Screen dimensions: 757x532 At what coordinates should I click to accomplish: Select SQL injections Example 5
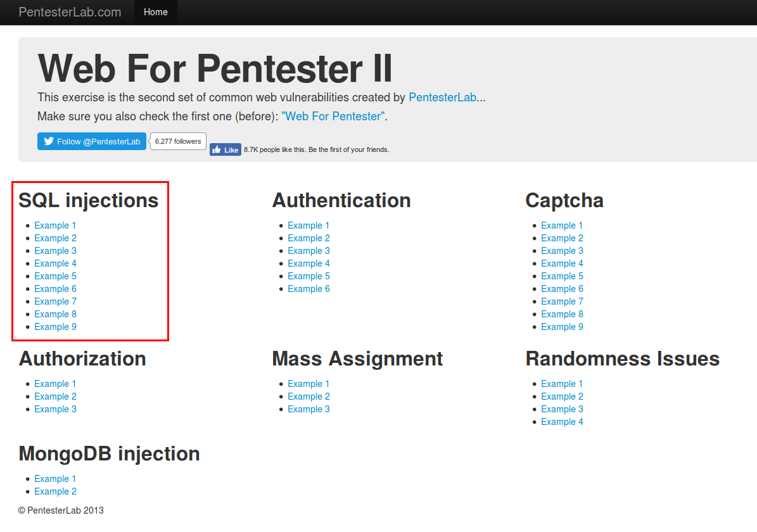pos(55,276)
